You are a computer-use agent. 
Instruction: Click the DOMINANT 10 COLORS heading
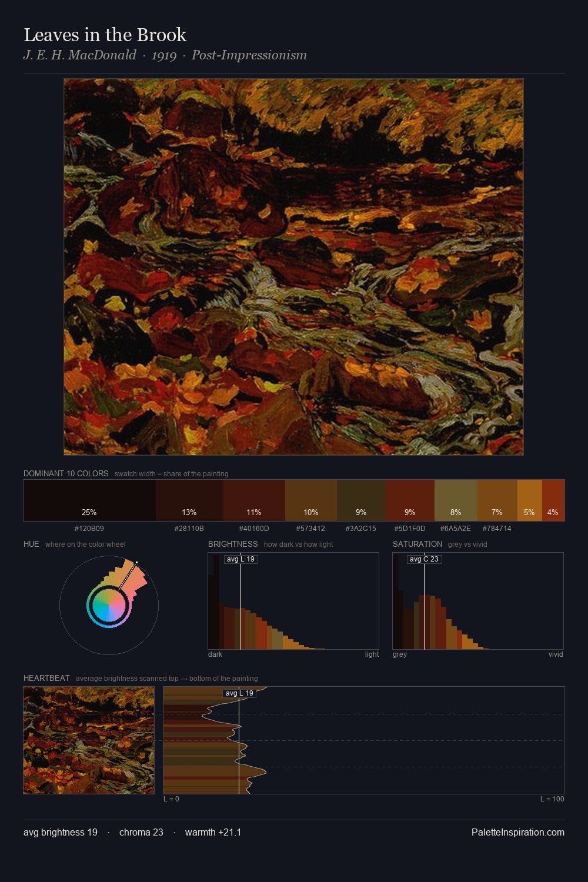(66, 474)
